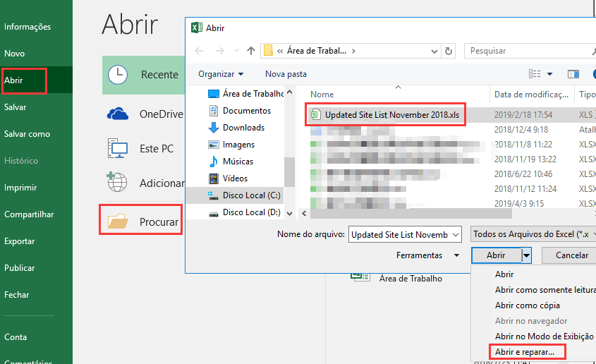Image resolution: width=596 pixels, height=364 pixels.
Task: Open the Organizar dropdown menu
Action: [221, 74]
